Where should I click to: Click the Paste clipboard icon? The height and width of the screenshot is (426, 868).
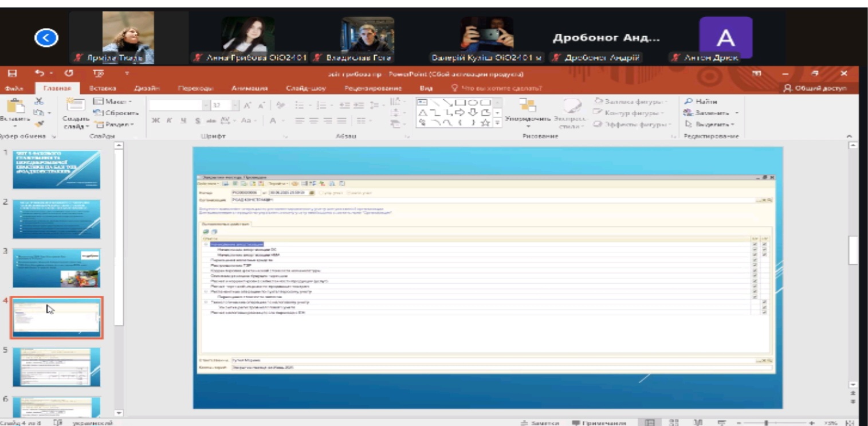[15, 106]
